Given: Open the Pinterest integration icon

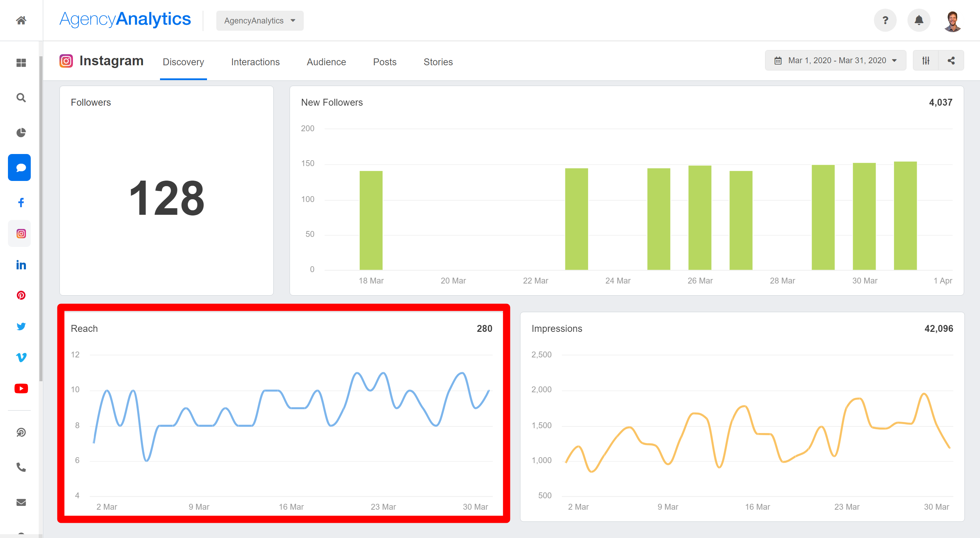Looking at the screenshot, I should 21,296.
